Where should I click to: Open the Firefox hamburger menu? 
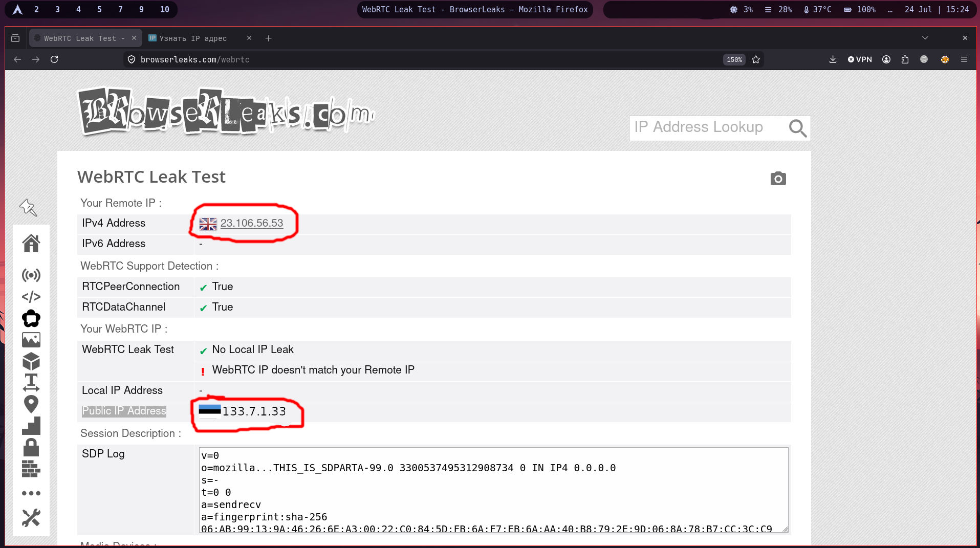click(x=964, y=60)
